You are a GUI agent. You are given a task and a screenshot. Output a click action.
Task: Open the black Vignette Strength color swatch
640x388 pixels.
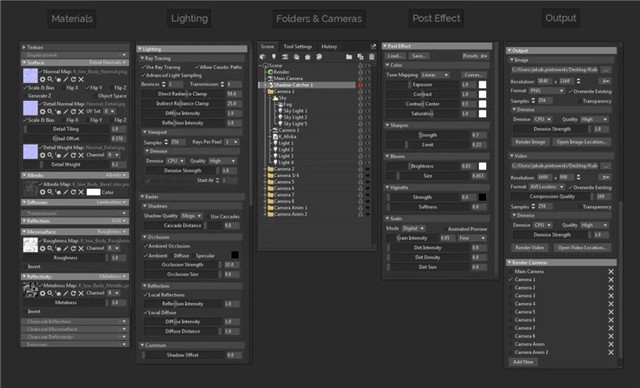[x=482, y=197]
